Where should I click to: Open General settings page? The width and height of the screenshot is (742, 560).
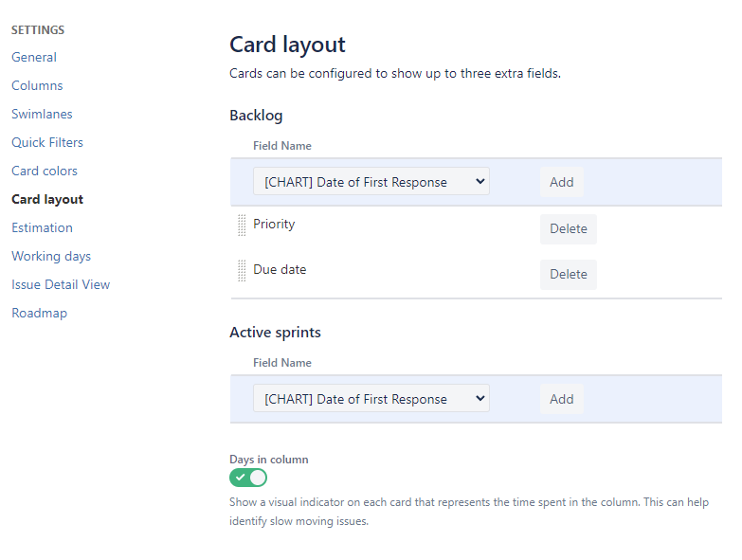tap(34, 57)
